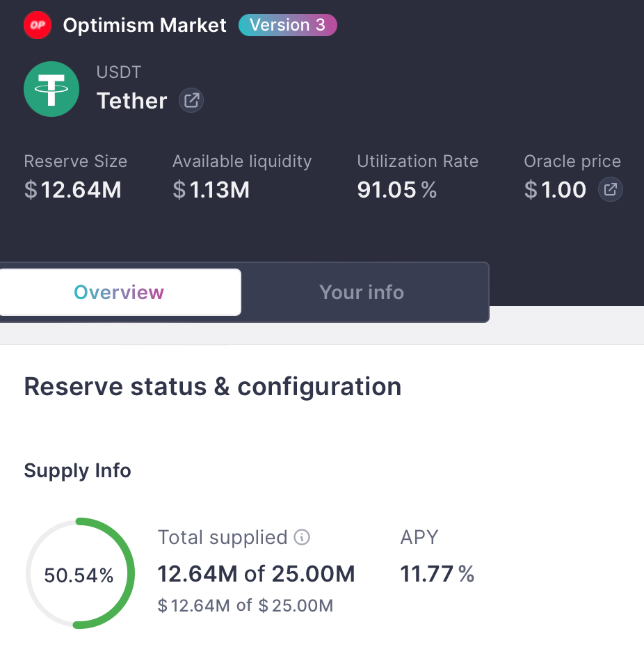Open the oracle price external link icon
644x647 pixels.
click(x=610, y=189)
